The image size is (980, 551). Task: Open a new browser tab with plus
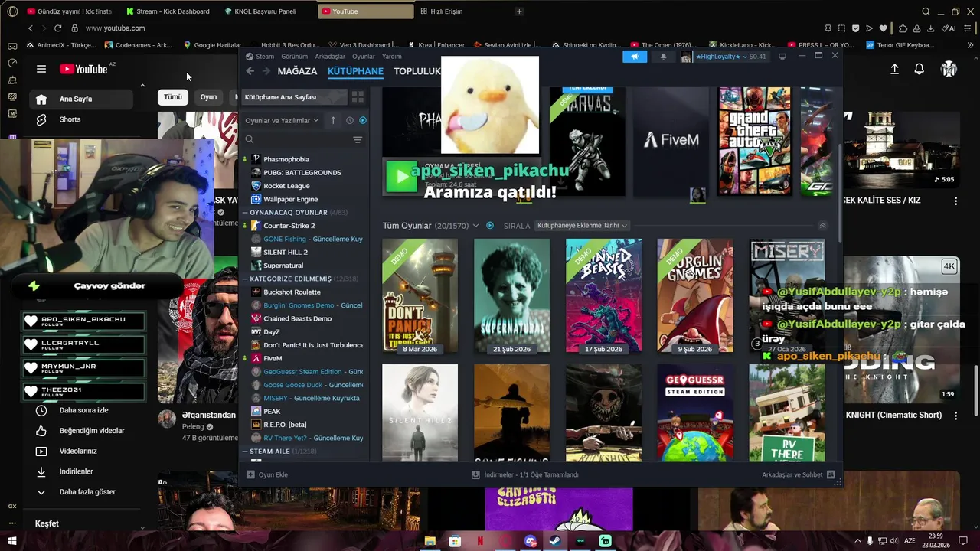click(519, 11)
